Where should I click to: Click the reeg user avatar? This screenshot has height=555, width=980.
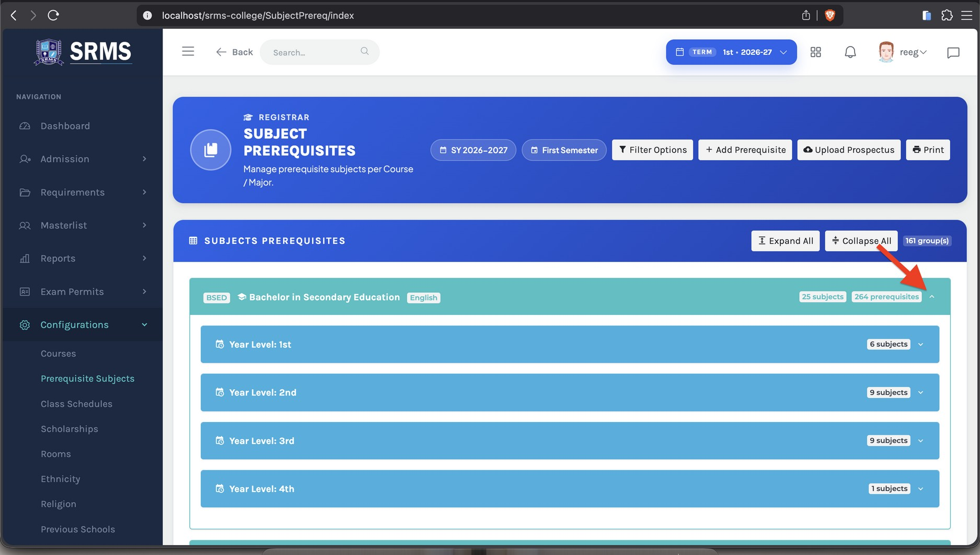point(886,52)
